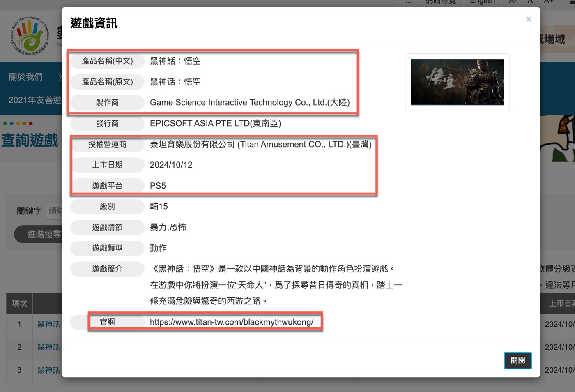This screenshot has width=575, height=392.
Task: Select the release date 2024/10/12 in dialog
Action: [x=171, y=165]
